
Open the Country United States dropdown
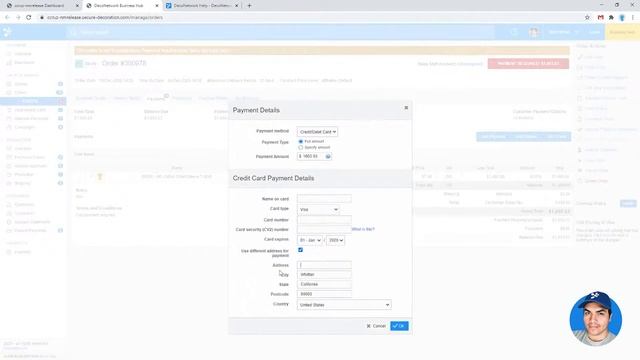pyautogui.click(x=344, y=304)
